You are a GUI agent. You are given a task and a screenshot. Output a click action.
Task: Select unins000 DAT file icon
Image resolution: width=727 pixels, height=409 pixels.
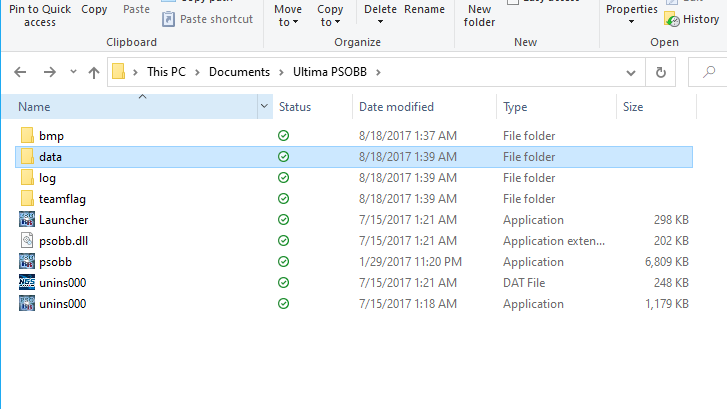coord(27,282)
